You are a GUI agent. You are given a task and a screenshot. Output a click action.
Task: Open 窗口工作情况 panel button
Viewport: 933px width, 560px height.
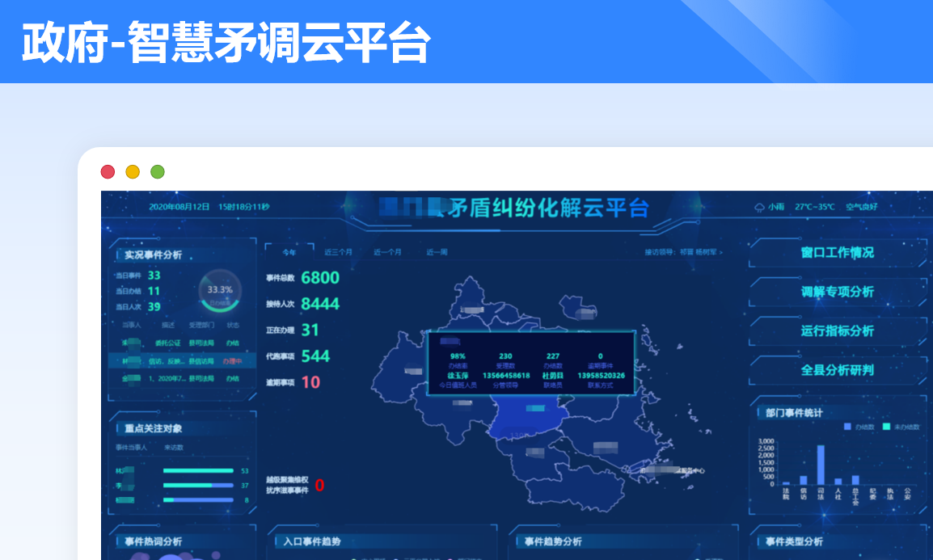(838, 253)
